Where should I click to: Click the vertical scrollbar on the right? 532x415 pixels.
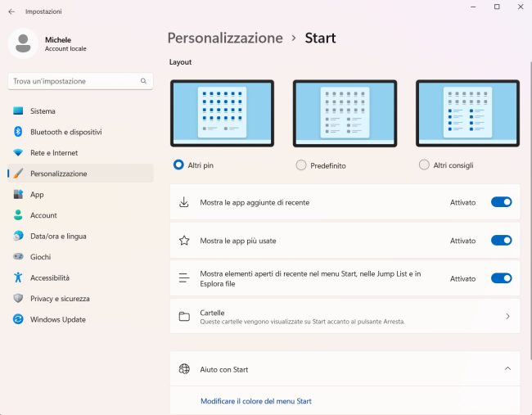(x=530, y=210)
